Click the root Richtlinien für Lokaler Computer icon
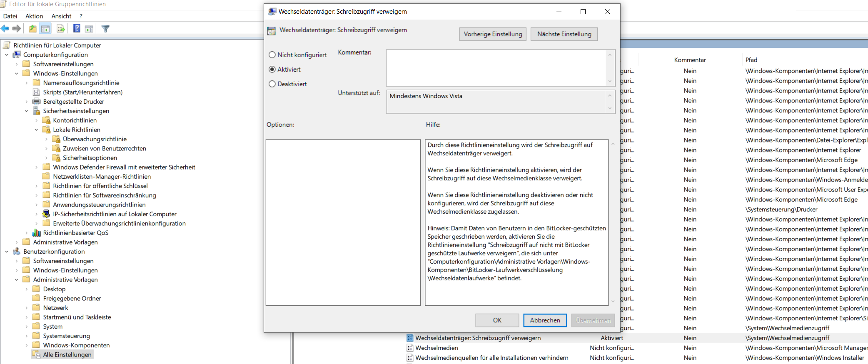Screen dimensions: 868x364 7,45
